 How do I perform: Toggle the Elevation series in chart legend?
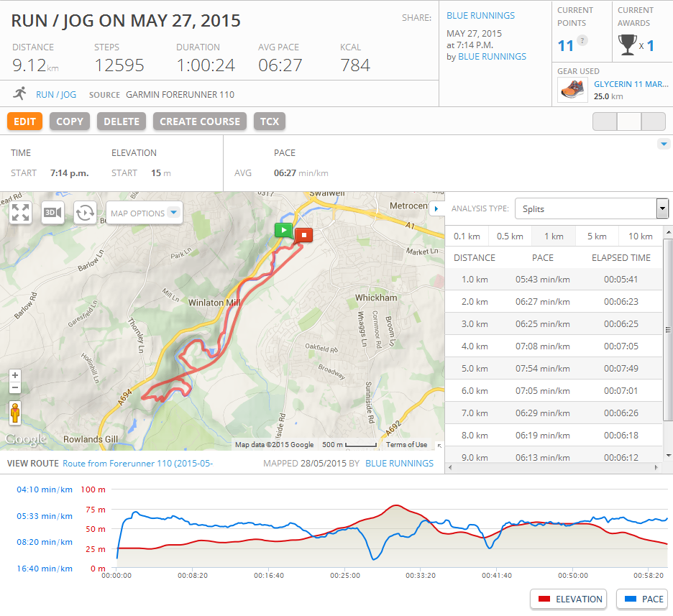tap(568, 599)
